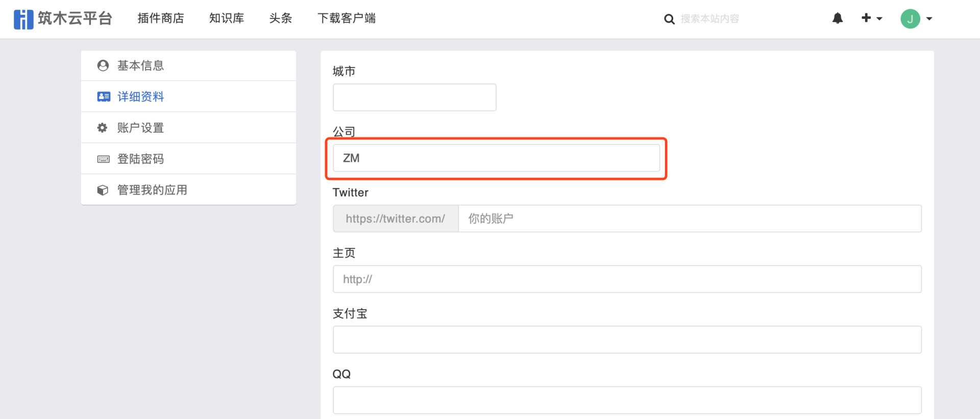
Task: Focus the 主页 http:// input field
Action: click(x=627, y=279)
